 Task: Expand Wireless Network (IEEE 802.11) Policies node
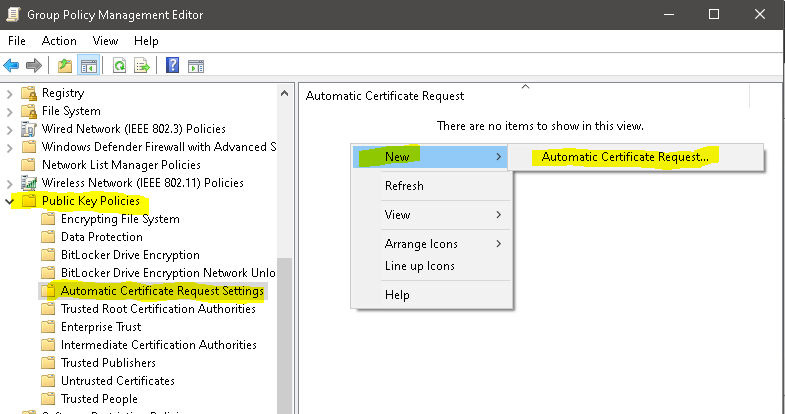coord(11,183)
